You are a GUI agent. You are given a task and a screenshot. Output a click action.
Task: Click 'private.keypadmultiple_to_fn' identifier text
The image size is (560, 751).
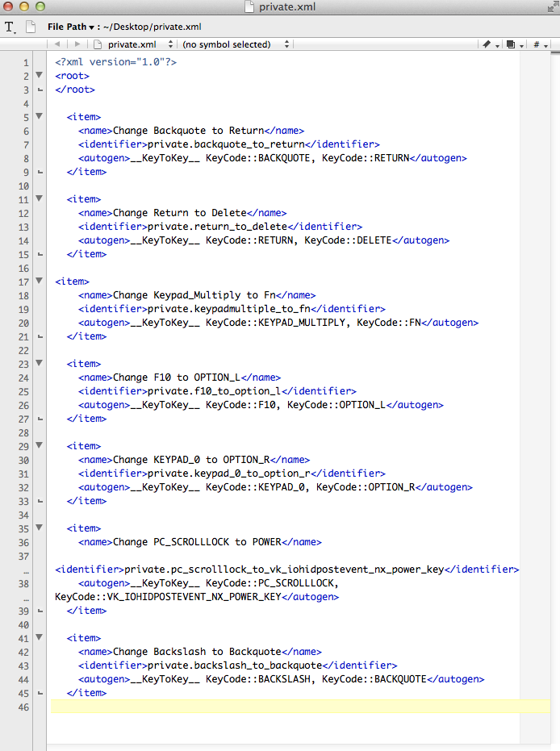pyautogui.click(x=229, y=309)
